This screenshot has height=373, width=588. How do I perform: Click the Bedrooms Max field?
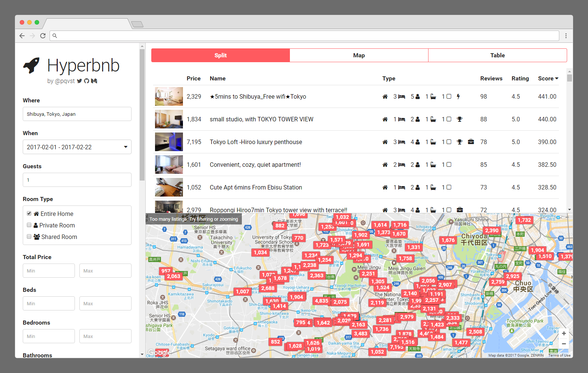(x=105, y=336)
